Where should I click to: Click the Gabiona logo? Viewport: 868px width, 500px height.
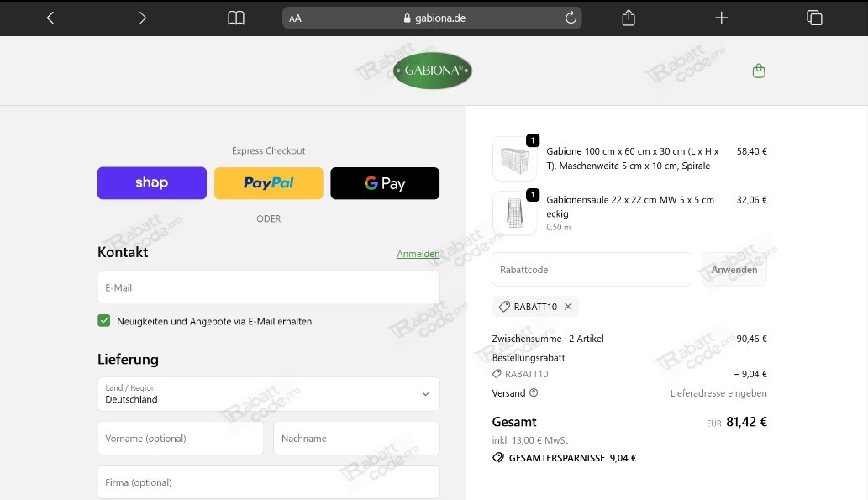point(431,71)
